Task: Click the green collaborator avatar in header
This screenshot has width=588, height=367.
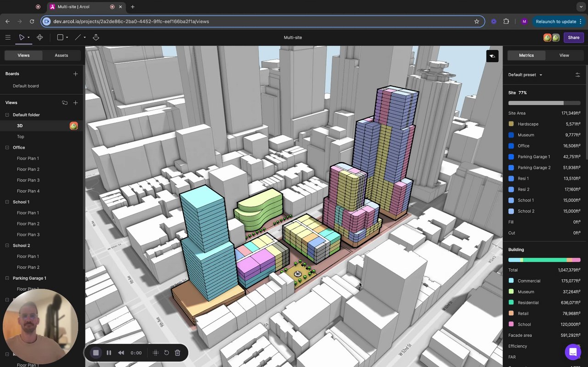Action: click(x=555, y=38)
